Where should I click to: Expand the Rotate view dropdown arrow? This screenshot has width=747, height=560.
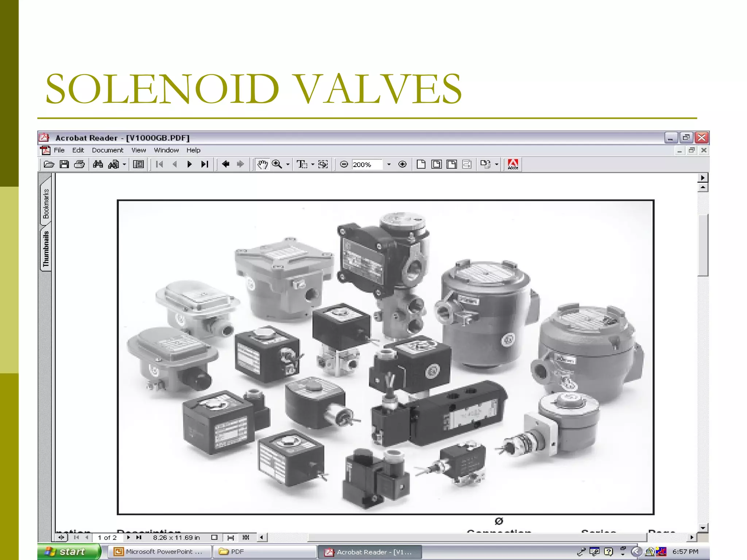[496, 164]
